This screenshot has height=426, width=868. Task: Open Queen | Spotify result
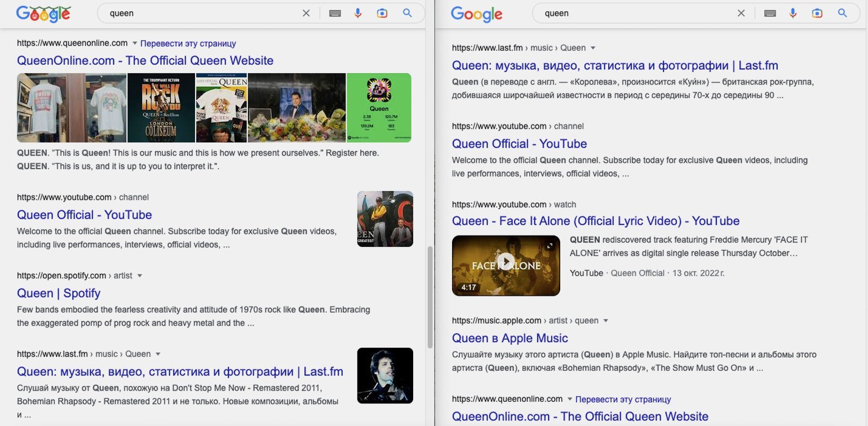click(59, 293)
